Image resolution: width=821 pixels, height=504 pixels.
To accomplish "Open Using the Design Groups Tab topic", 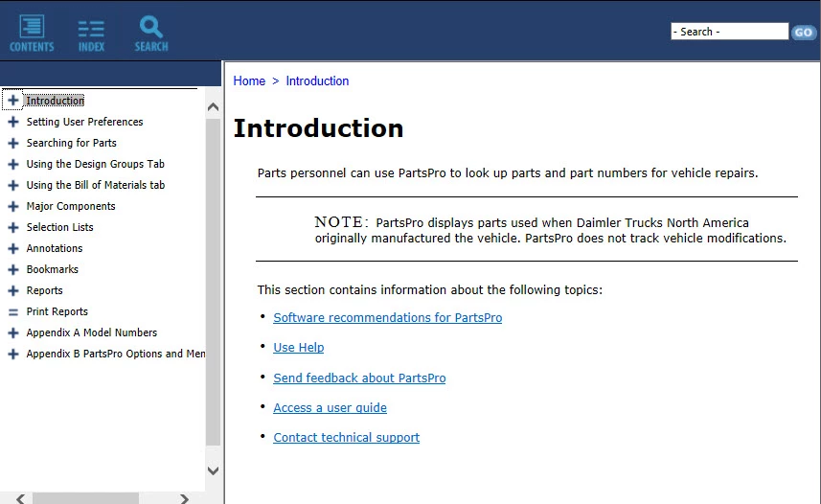I will (x=95, y=164).
